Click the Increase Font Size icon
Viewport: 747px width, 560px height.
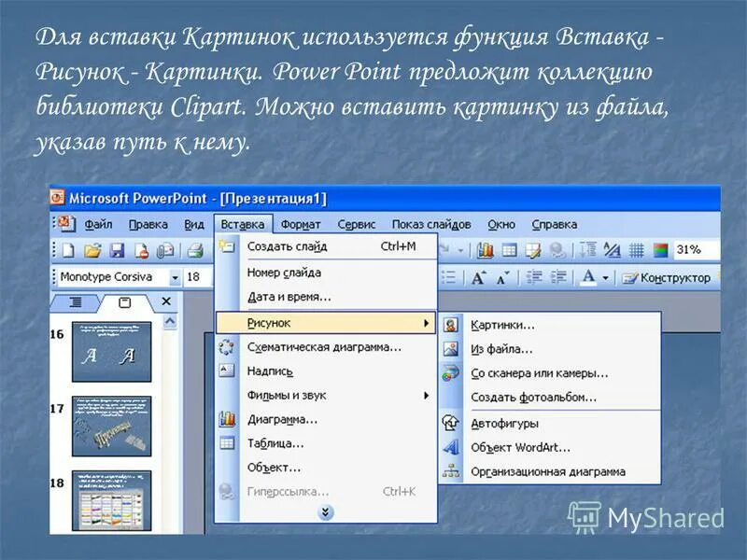479,277
